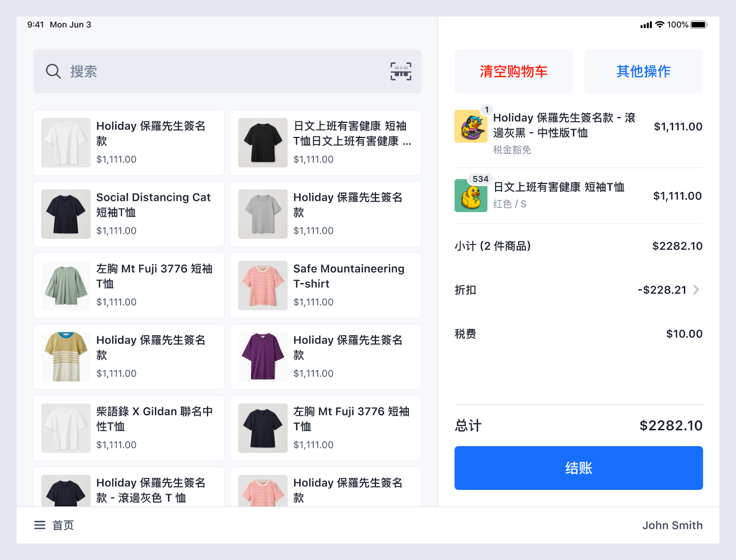The height and width of the screenshot is (560, 736).
Task: Select the rubber duck cart item image
Action: click(x=471, y=195)
